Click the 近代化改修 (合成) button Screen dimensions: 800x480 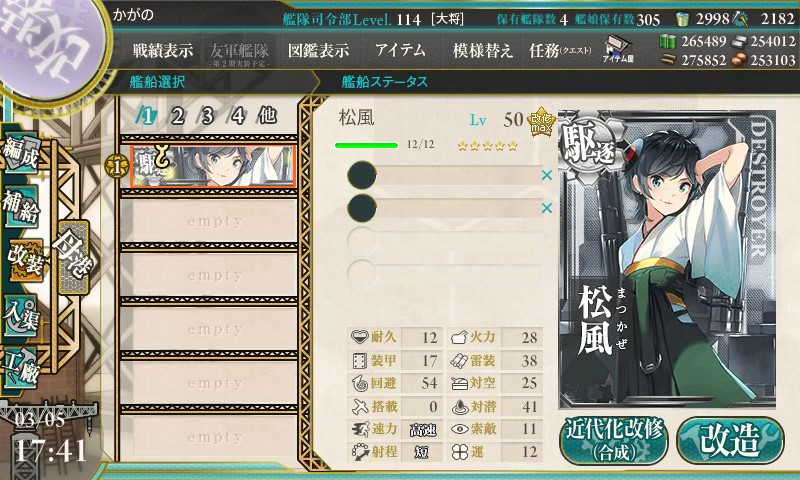[x=614, y=441]
